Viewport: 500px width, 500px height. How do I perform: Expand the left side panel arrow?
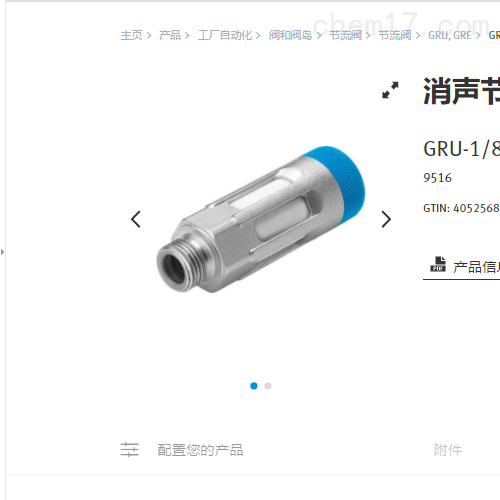pyautogui.click(x=3, y=252)
